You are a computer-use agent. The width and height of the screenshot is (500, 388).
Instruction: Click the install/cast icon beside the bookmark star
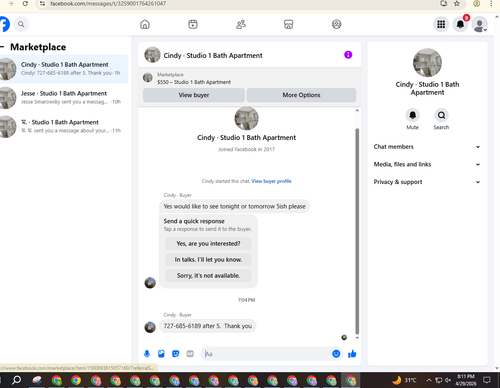click(x=444, y=4)
